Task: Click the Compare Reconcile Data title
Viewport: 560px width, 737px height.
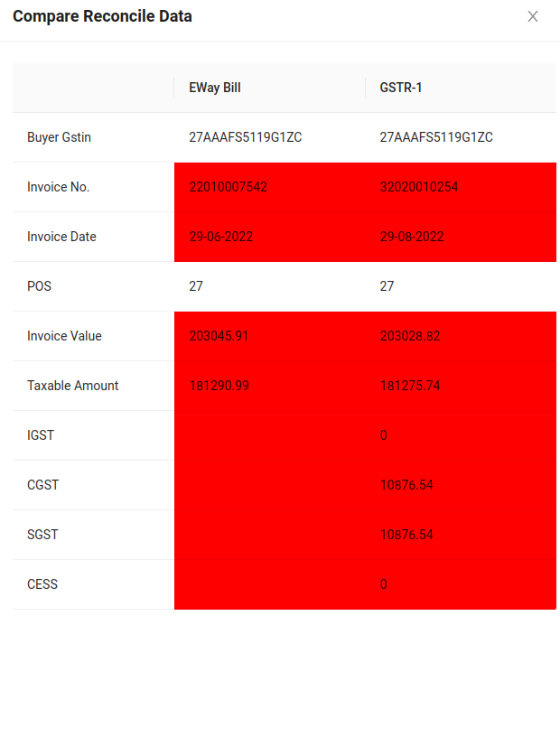Action: (102, 16)
